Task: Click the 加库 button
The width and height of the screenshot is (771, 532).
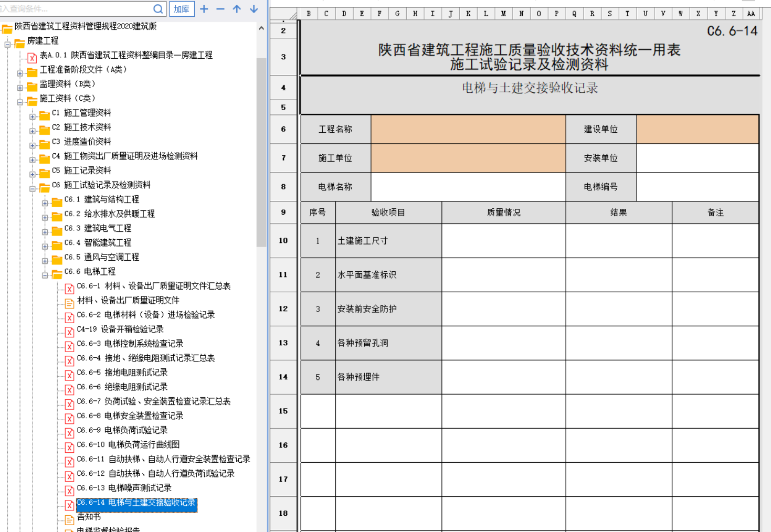Action: tap(182, 9)
